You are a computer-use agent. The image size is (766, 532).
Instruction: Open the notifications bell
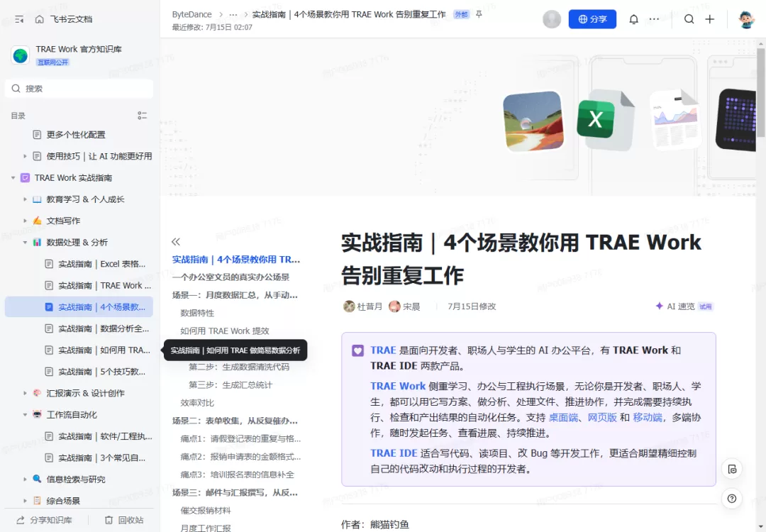(x=633, y=19)
